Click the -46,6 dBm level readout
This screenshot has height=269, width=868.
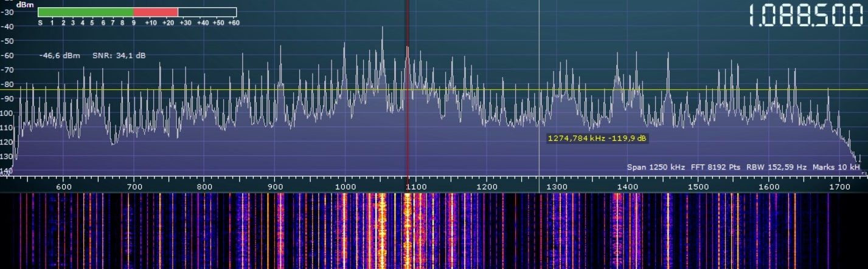coord(55,56)
